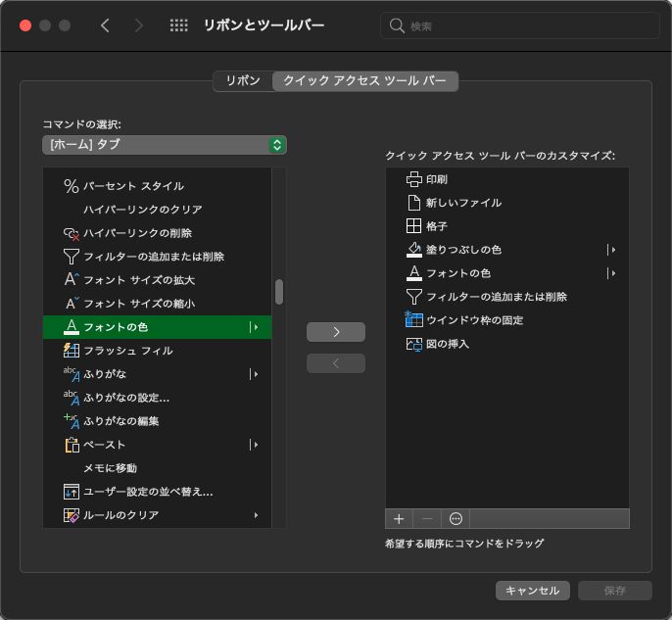Click the plus button below toolbar list

[399, 518]
